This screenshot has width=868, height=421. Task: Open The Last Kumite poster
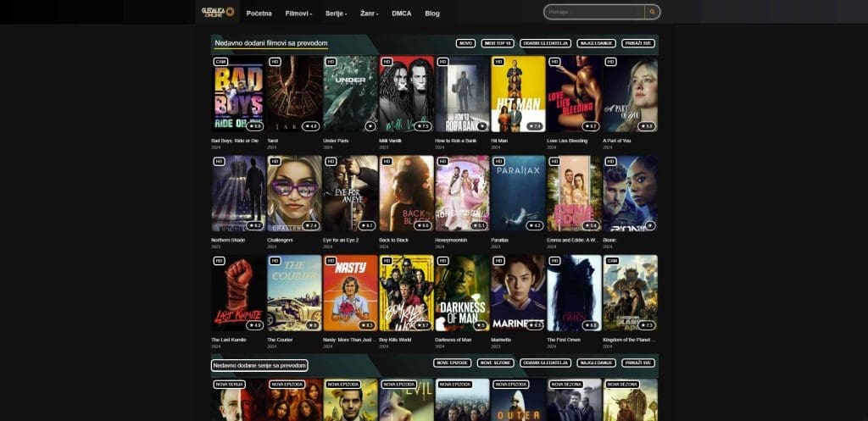pos(238,292)
